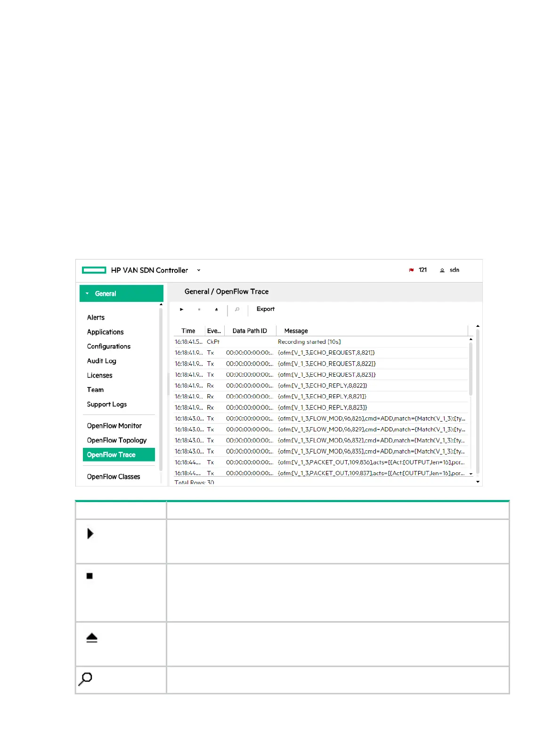Screen dimensions: 560x746
Task: Select the FLOW_MOD,96,826 message row
Action: [x=321, y=419]
